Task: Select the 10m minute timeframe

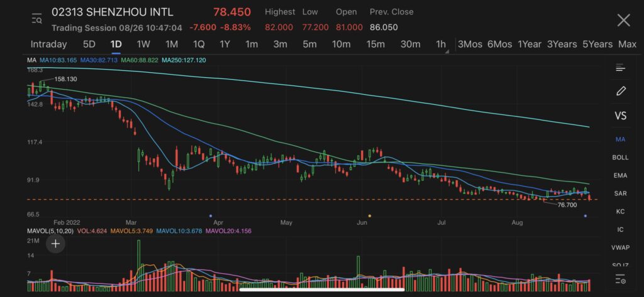Action: (341, 45)
